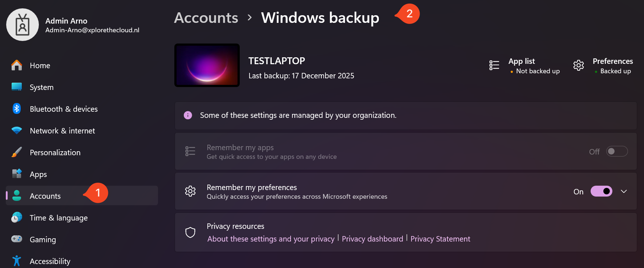
Task: Click the info icon on organization notice
Action: coord(188,115)
